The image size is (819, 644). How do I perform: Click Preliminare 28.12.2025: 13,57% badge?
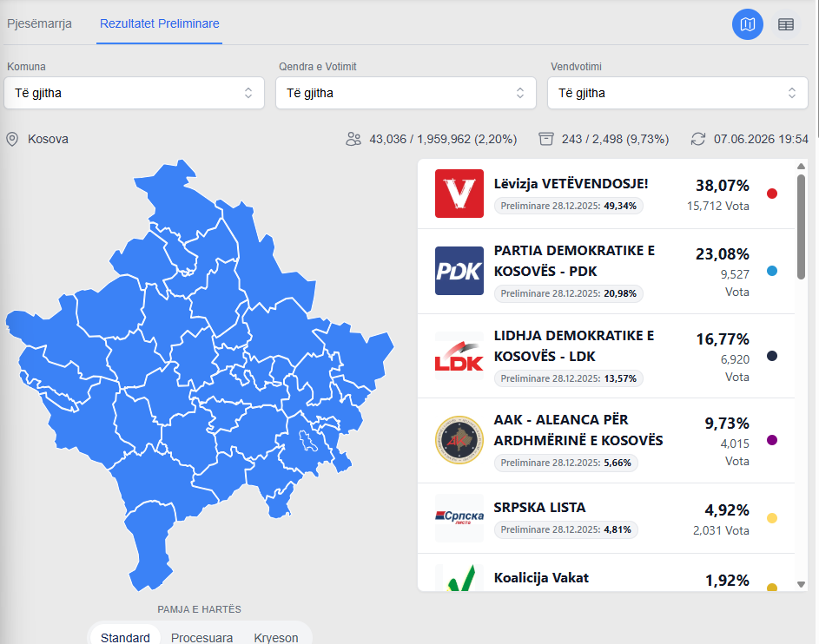click(x=568, y=378)
